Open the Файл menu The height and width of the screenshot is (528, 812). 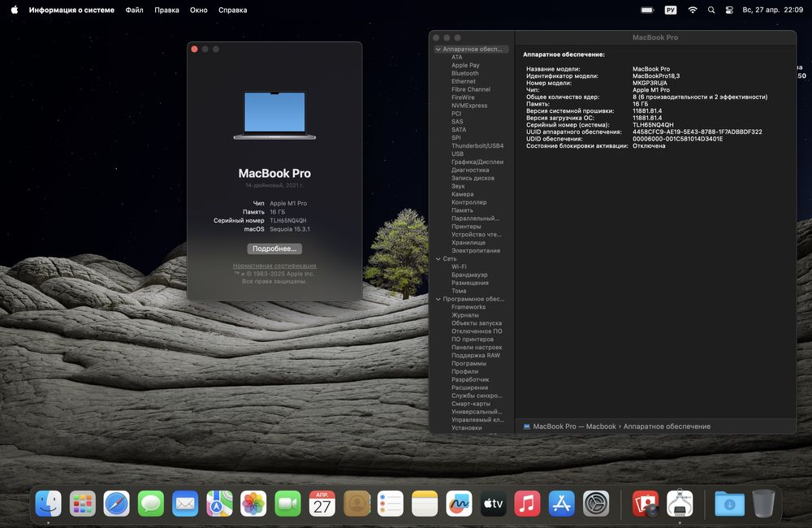(134, 10)
